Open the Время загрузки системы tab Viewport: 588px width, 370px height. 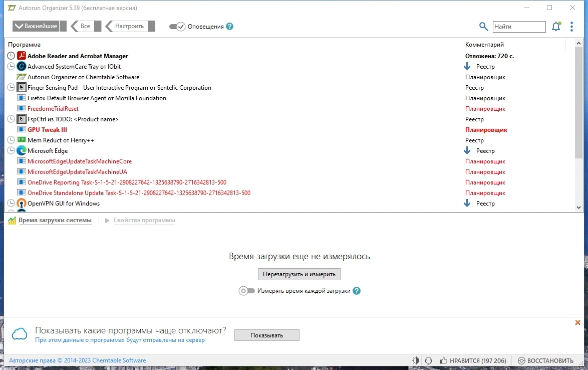(55, 220)
